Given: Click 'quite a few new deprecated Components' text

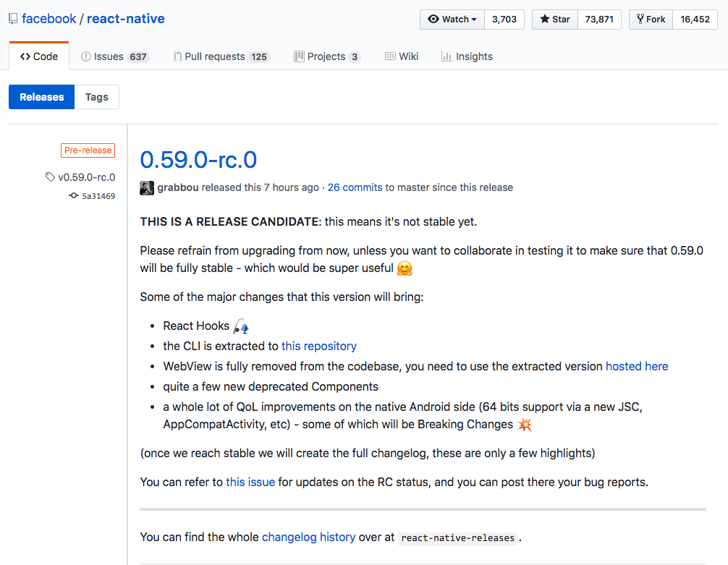Looking at the screenshot, I should point(271,387).
